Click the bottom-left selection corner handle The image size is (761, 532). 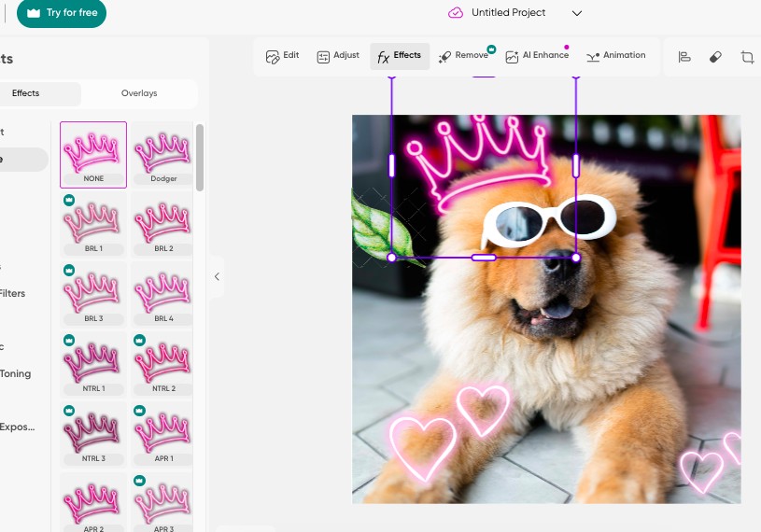click(x=391, y=258)
